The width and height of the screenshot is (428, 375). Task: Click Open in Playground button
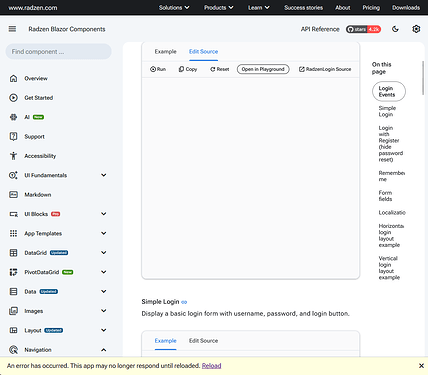click(x=263, y=69)
